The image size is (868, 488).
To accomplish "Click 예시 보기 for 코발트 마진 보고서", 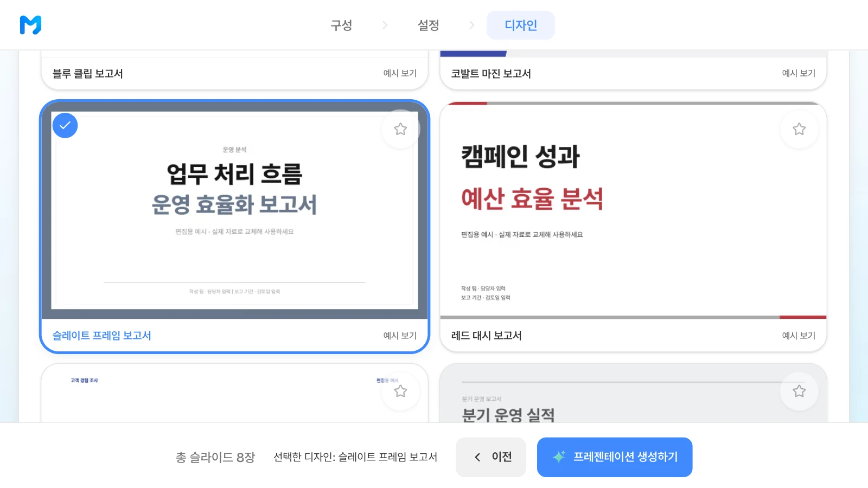I will [799, 73].
